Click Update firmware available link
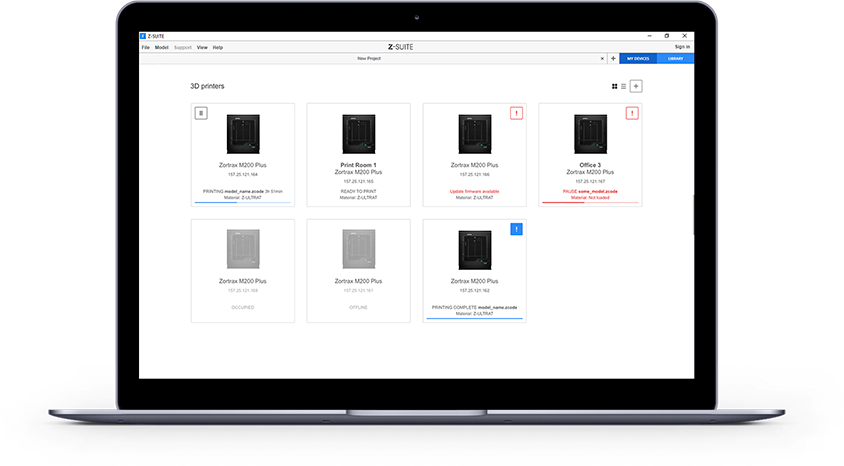This screenshot has height=466, width=844. [x=475, y=191]
